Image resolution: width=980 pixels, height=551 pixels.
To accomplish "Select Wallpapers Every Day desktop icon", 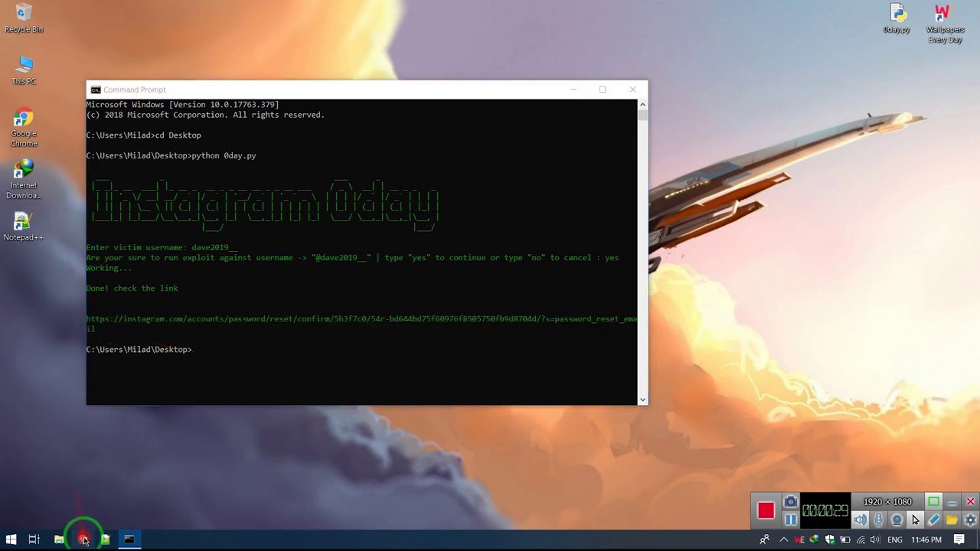I will (945, 23).
